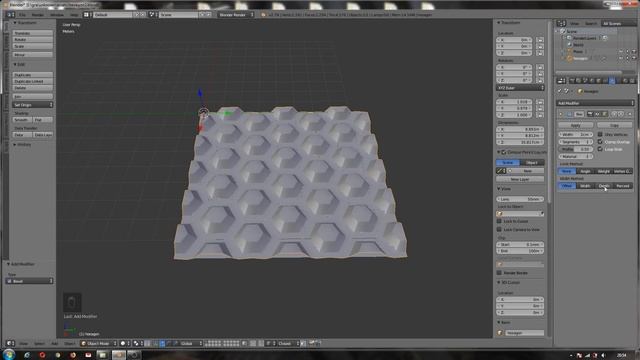The image size is (640, 360).
Task: Toggle Loop Slide checkbox
Action: [x=600, y=149]
